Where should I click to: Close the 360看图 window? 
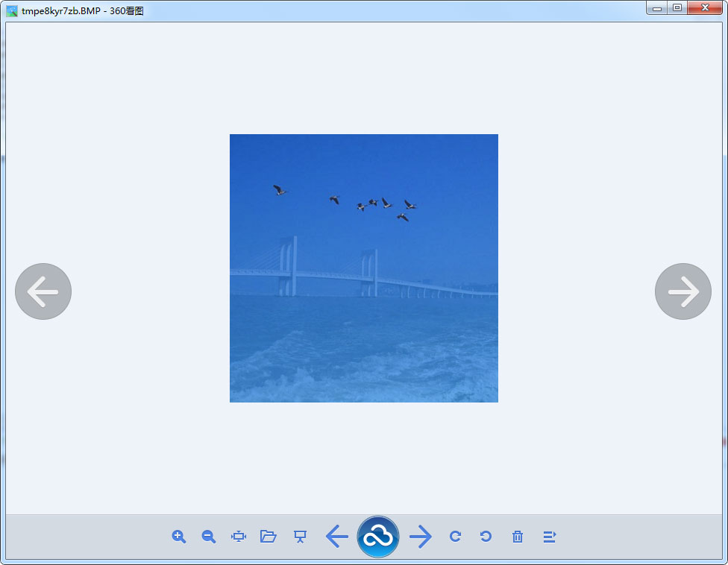pyautogui.click(x=705, y=8)
